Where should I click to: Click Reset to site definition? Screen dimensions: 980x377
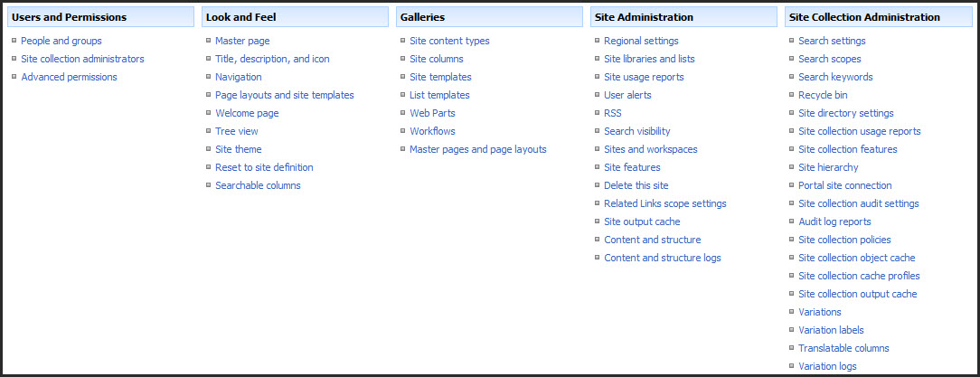264,167
